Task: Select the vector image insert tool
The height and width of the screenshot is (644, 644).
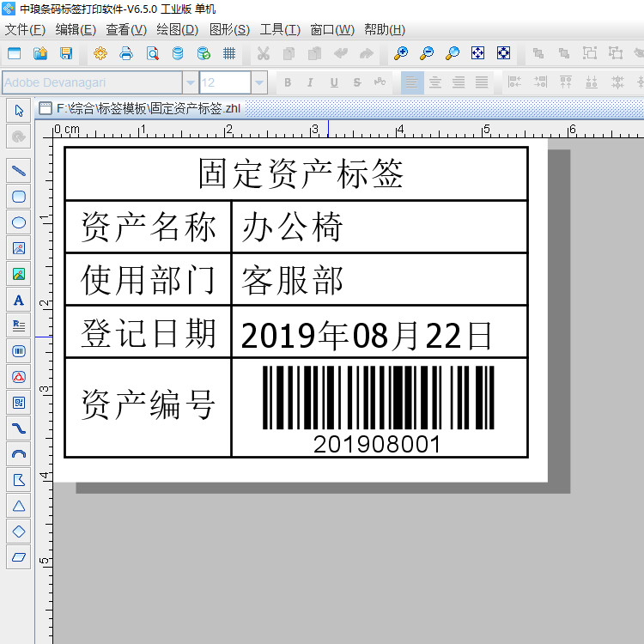Action: click(19, 248)
